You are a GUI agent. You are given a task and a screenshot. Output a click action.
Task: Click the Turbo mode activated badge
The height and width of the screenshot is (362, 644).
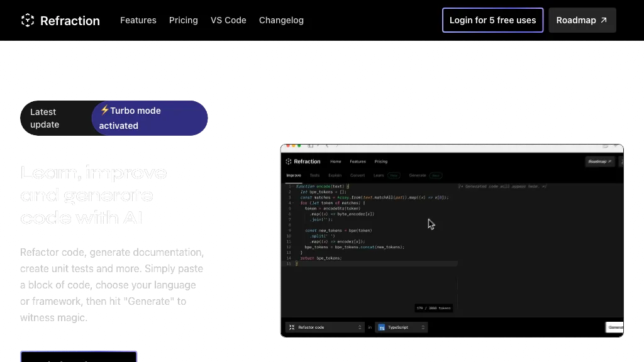[x=150, y=118]
